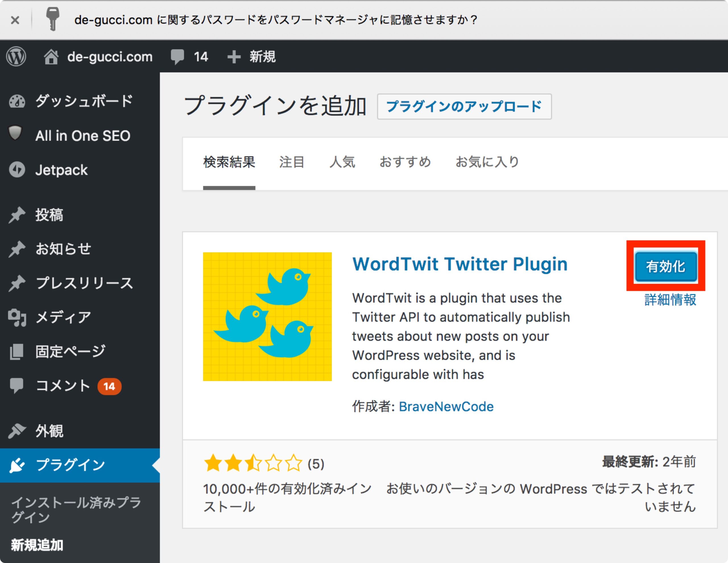The width and height of the screenshot is (728, 563).
Task: Open ダッシュボード menu item
Action: tap(84, 101)
